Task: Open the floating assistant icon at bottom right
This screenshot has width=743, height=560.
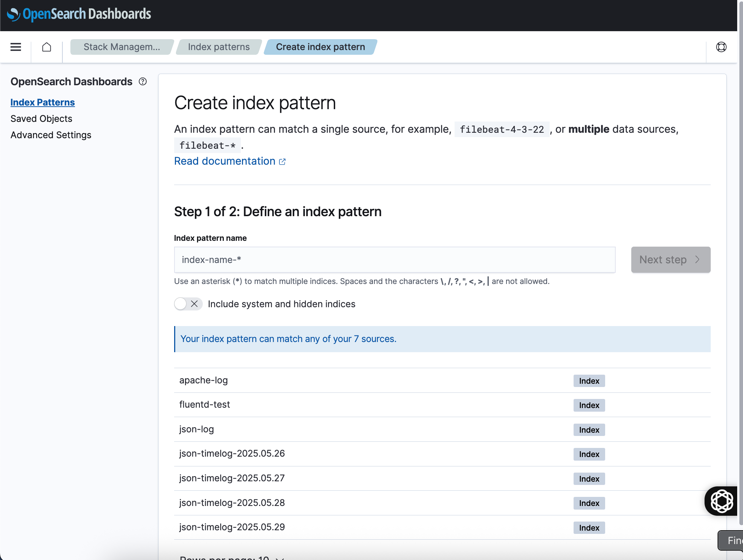Action: 722,501
